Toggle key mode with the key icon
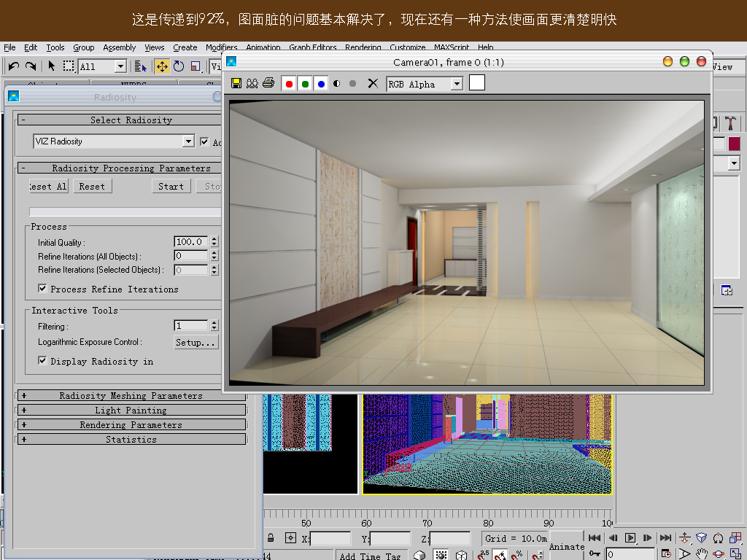Viewport: 747px width, 560px height. 595,553
